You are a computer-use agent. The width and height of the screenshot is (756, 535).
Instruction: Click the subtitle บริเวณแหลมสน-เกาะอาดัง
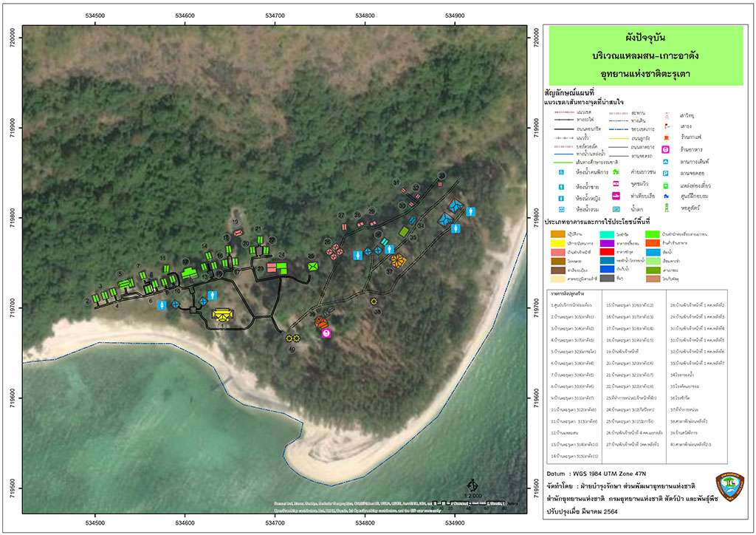[645, 55]
